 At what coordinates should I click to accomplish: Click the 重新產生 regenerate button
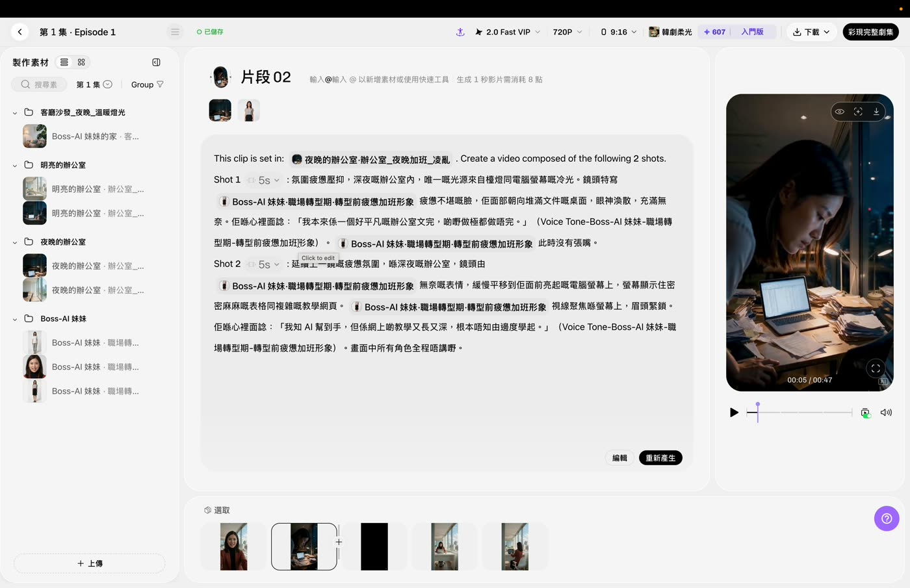tap(660, 458)
